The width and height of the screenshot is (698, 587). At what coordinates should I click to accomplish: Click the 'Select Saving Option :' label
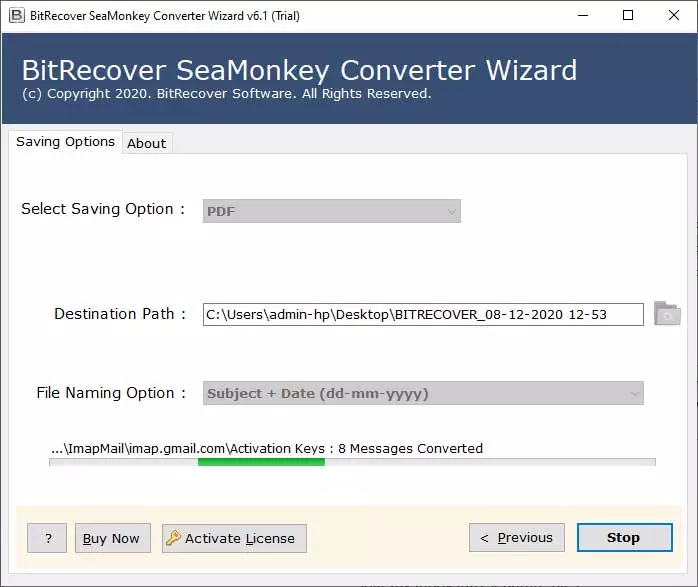click(x=103, y=209)
